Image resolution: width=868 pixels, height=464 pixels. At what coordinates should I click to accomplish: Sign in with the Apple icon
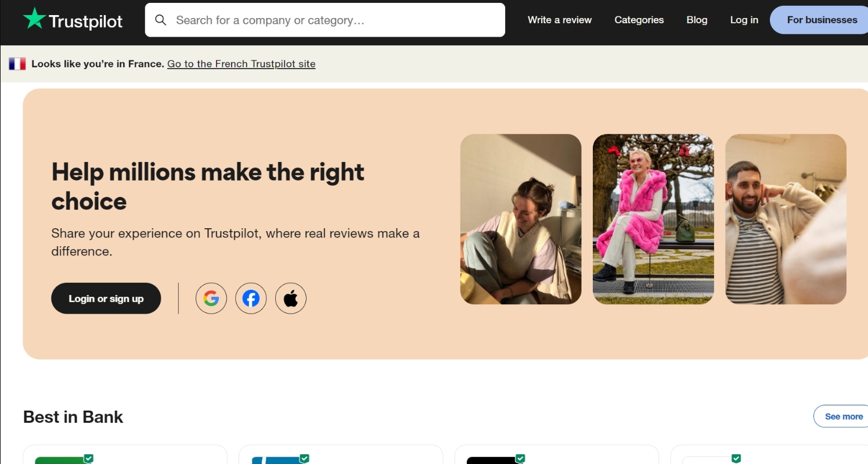tap(291, 298)
